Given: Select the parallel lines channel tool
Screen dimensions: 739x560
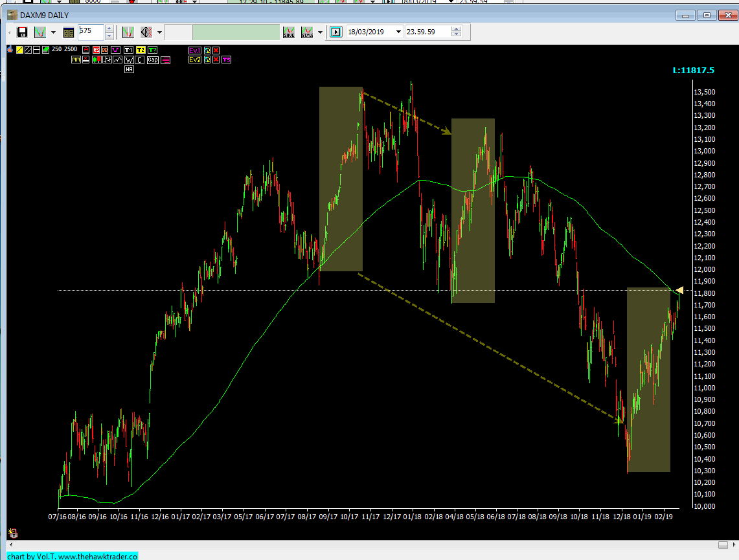Looking at the screenshot, I should tap(28, 50).
